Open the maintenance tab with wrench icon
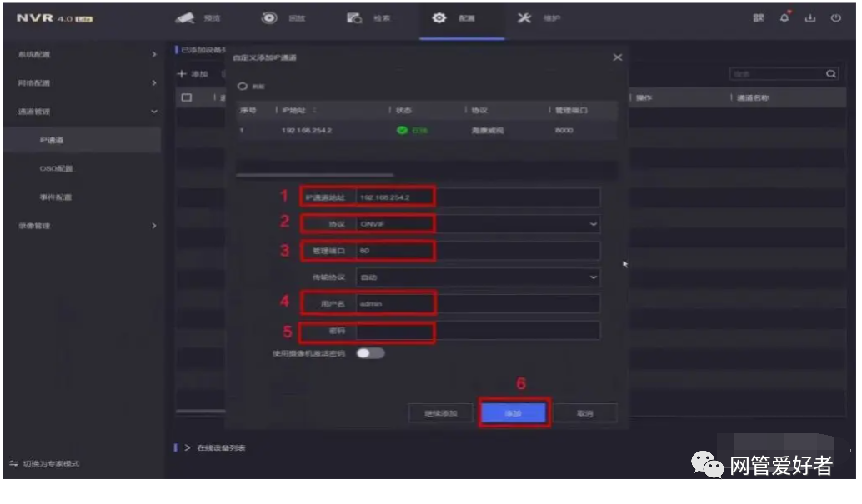Screen dimensions: 862x504 (x=537, y=18)
